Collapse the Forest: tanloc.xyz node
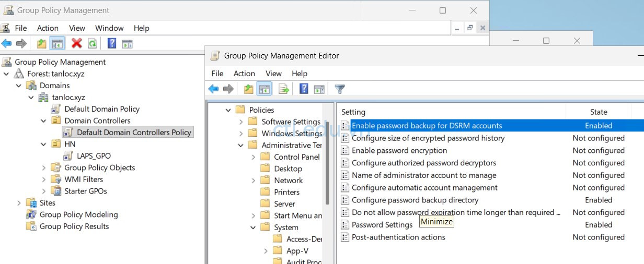 (x=6, y=74)
